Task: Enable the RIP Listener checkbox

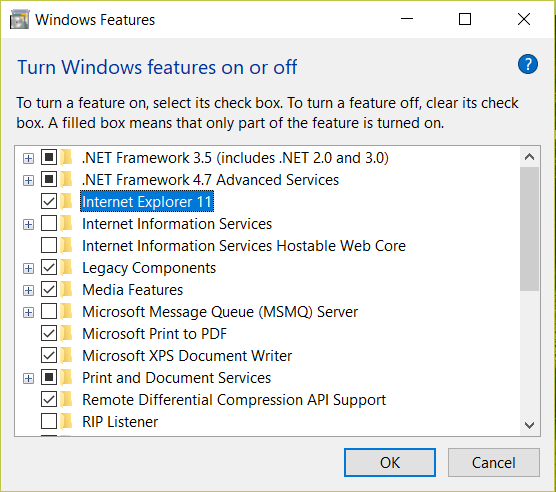Action: click(49, 421)
